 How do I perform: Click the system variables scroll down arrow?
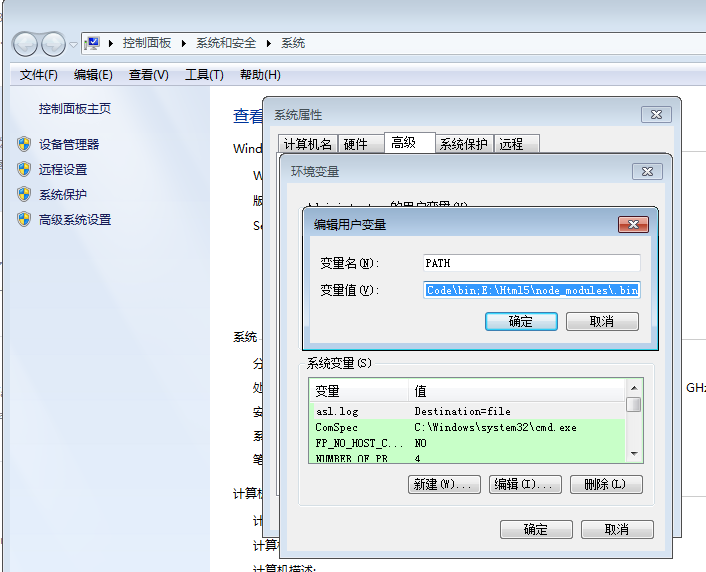point(634,454)
